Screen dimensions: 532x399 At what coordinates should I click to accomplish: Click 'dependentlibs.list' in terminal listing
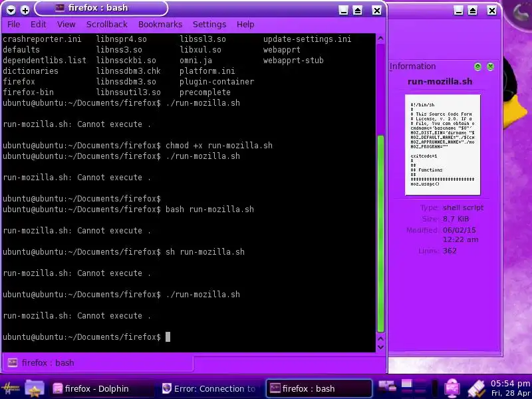(45, 61)
